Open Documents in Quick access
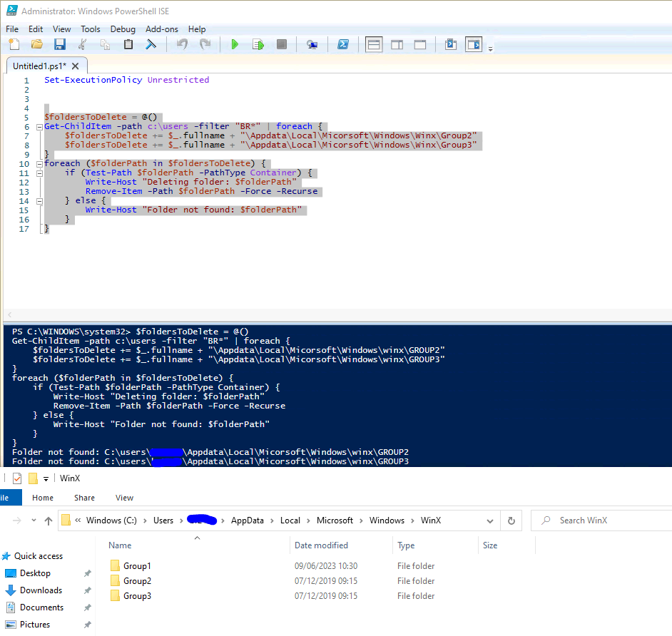This screenshot has width=672, height=636. 41,607
